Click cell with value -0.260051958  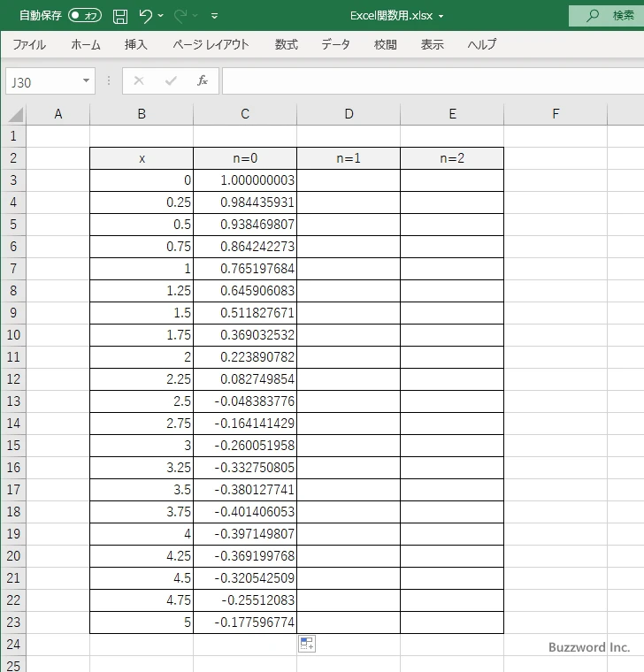pos(245,446)
